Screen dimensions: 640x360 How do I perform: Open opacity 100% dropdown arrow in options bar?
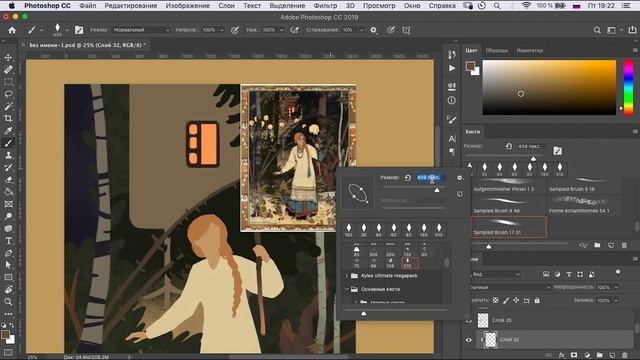[x=222, y=30]
